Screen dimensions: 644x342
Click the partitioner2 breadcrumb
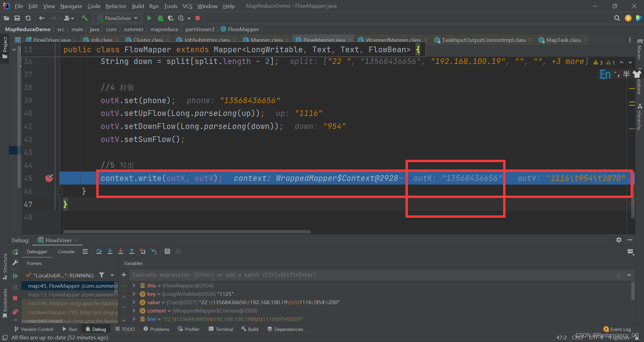click(x=200, y=29)
